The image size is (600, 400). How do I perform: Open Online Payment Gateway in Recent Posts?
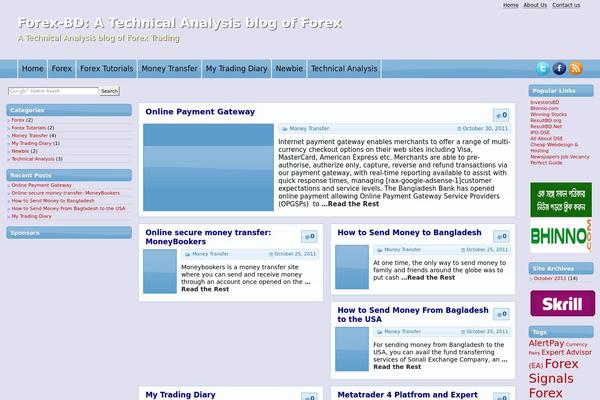click(x=41, y=185)
